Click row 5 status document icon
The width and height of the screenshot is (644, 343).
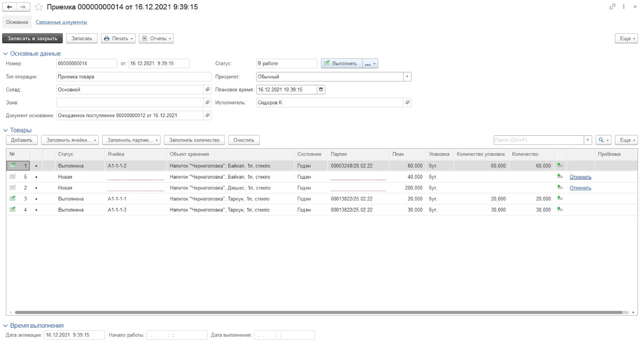tap(12, 177)
